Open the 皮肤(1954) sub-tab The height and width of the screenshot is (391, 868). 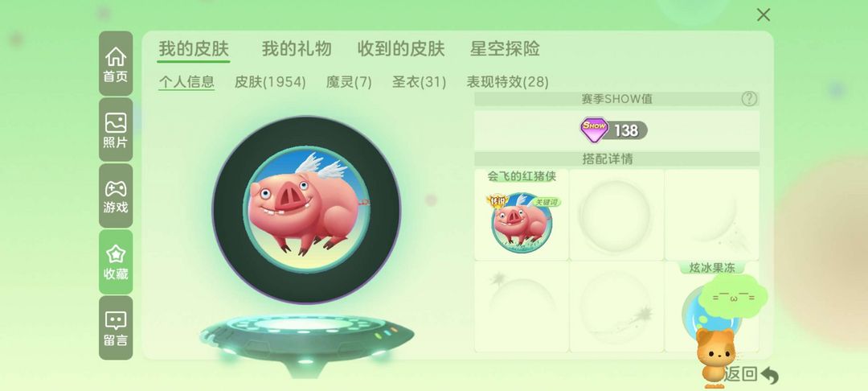pos(270,82)
